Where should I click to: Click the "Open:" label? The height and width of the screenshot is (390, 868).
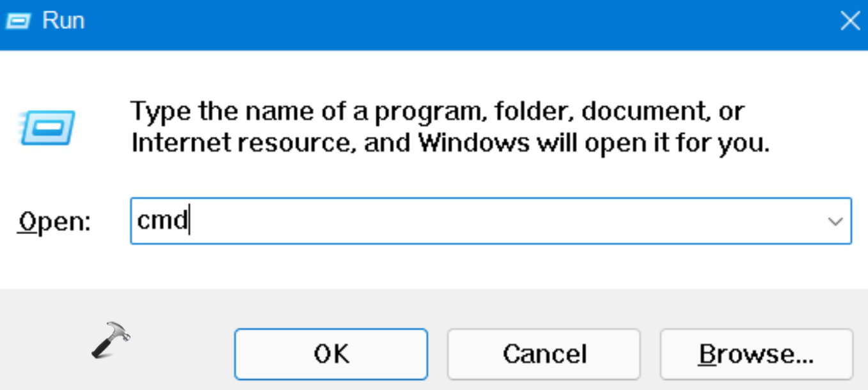pyautogui.click(x=54, y=222)
